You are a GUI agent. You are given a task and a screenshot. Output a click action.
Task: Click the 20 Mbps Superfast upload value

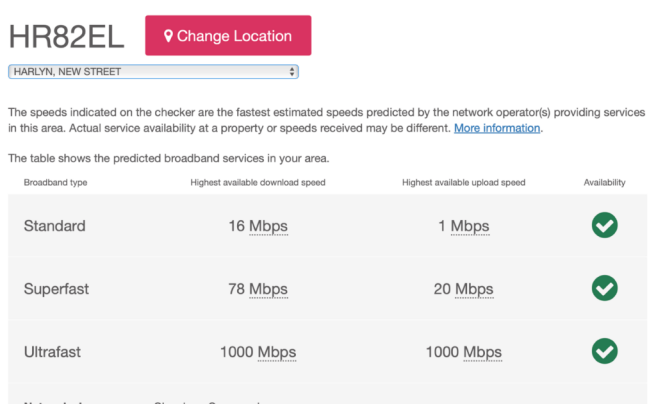[x=463, y=289]
